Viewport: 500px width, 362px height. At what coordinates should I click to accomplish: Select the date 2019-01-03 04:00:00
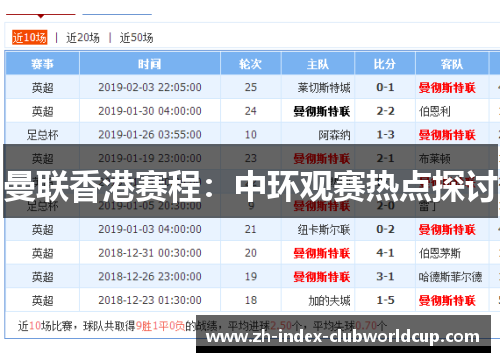coord(150,229)
